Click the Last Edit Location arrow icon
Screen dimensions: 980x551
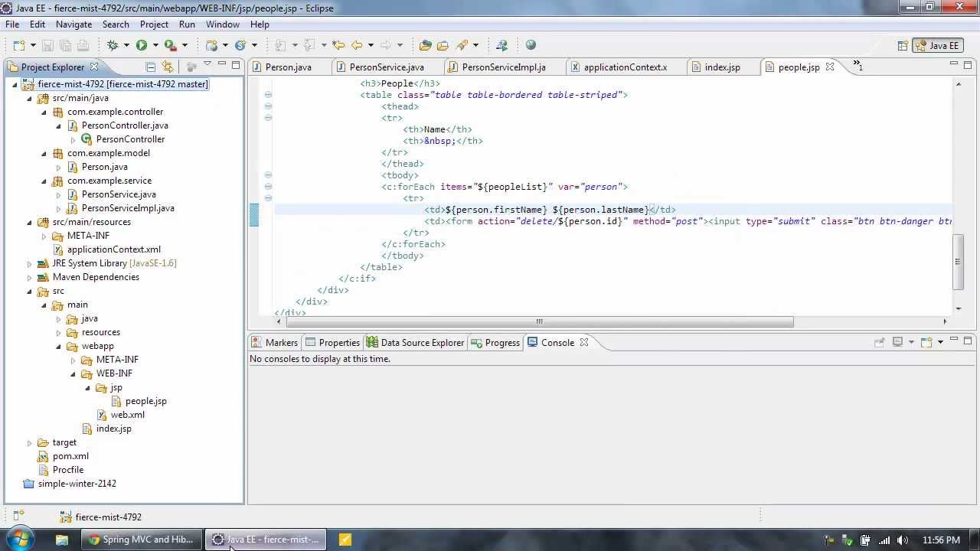(338, 45)
